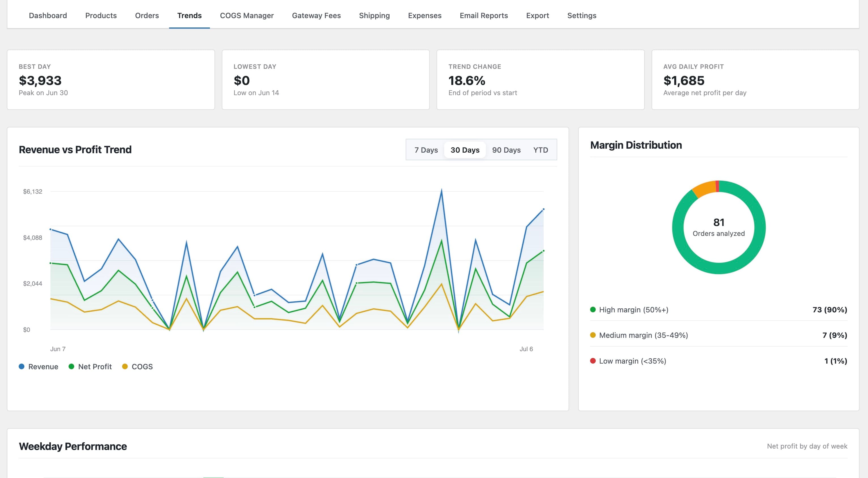Open the Settings tab
Image resolution: width=868 pixels, height=478 pixels.
tap(582, 16)
